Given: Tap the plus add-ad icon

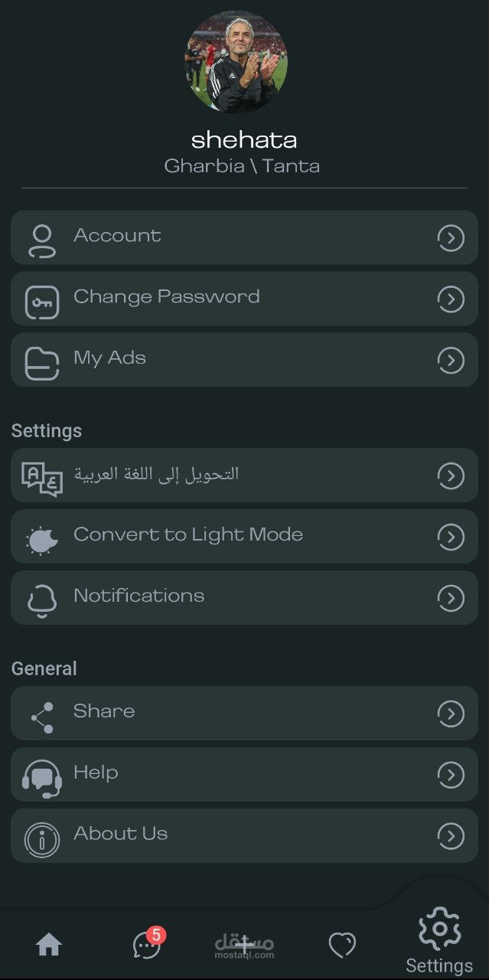Looking at the screenshot, I should tap(244, 945).
